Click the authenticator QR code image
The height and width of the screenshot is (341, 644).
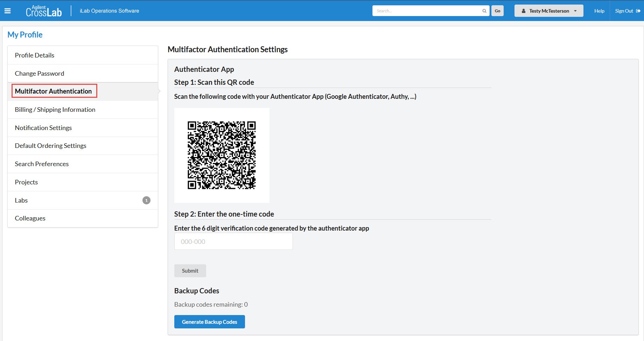[222, 155]
